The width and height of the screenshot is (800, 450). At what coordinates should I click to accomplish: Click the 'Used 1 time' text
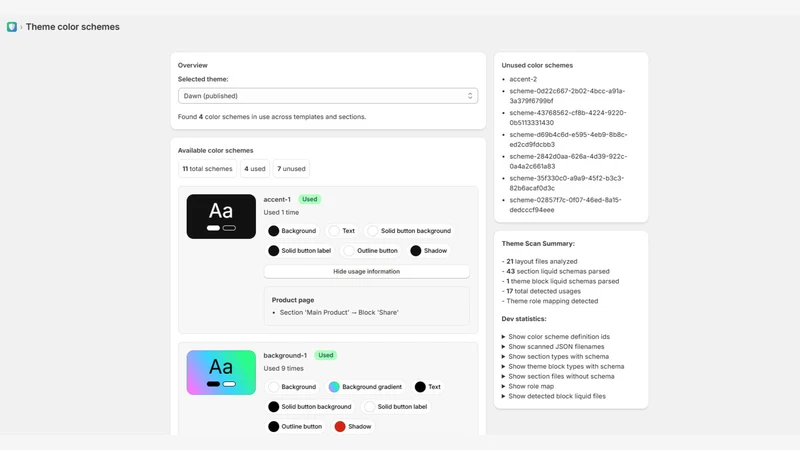point(282,212)
